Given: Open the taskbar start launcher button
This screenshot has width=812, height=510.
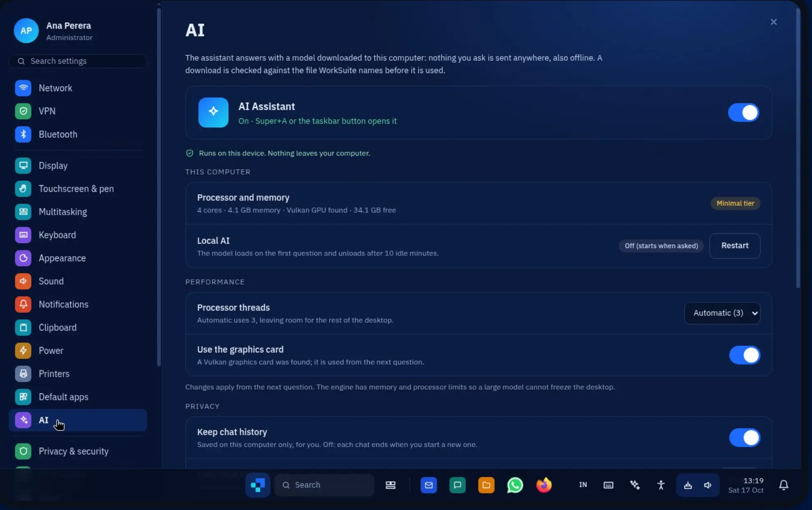Looking at the screenshot, I should (258, 485).
